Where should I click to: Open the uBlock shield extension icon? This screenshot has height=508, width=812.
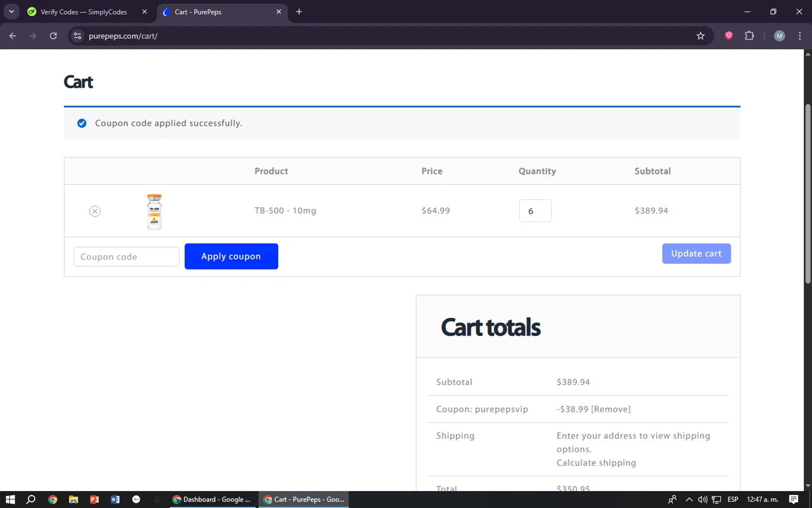point(729,36)
